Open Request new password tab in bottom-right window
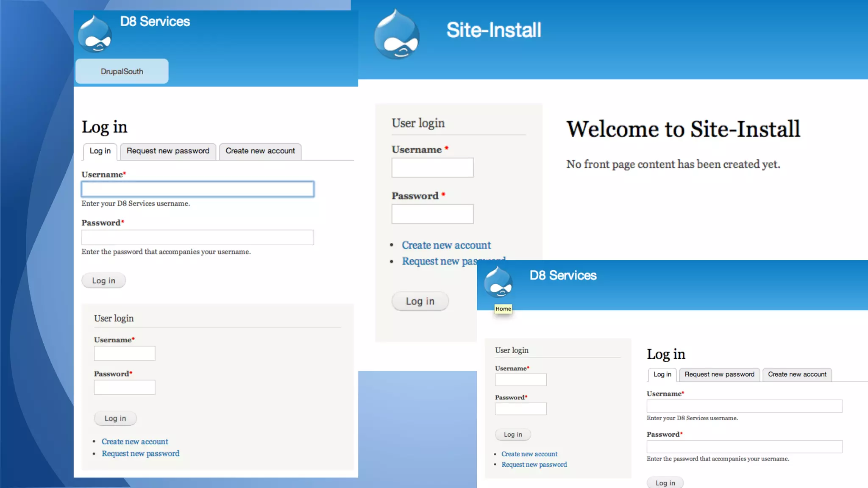 coord(720,374)
